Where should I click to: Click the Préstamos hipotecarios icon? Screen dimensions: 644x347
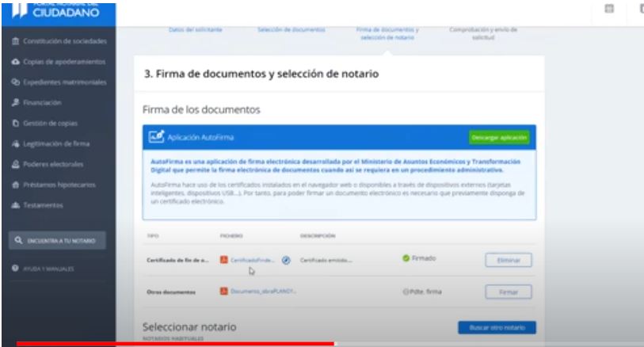coord(16,185)
